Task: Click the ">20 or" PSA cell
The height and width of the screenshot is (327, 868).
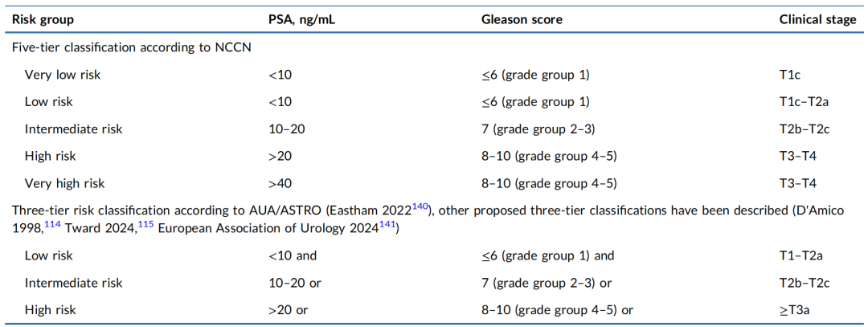Action: point(288,310)
